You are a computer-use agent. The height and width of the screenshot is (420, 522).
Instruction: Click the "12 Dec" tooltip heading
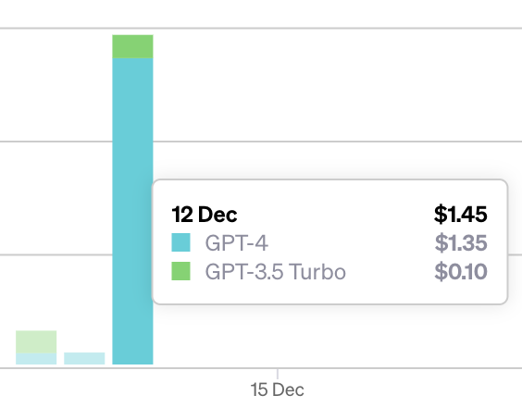[x=205, y=215]
